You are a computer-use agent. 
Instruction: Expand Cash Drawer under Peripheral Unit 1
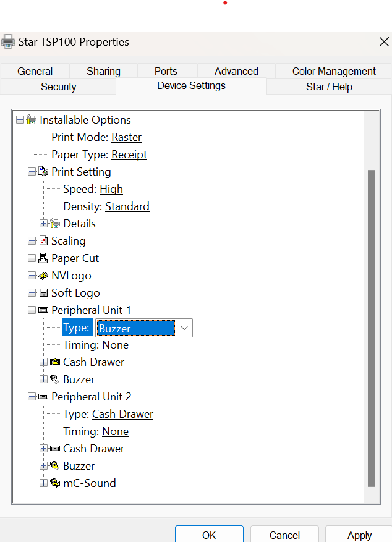[43, 362]
